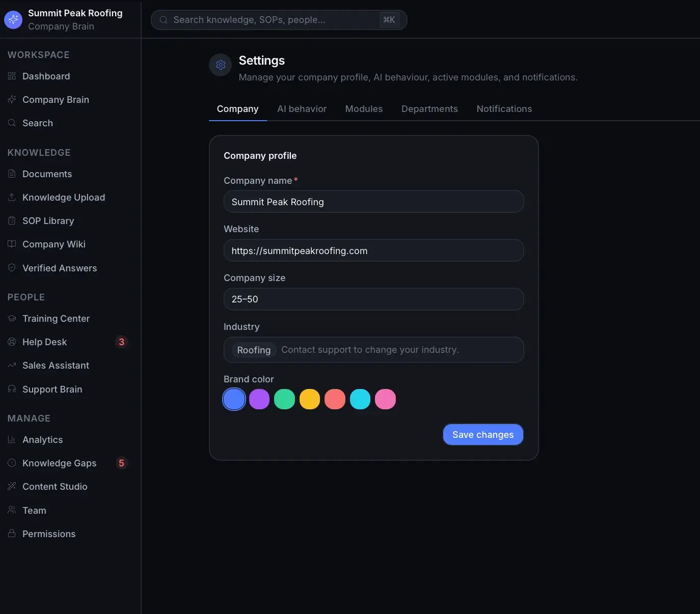Click the Support Brain headset icon
The image size is (700, 614).
(x=12, y=389)
